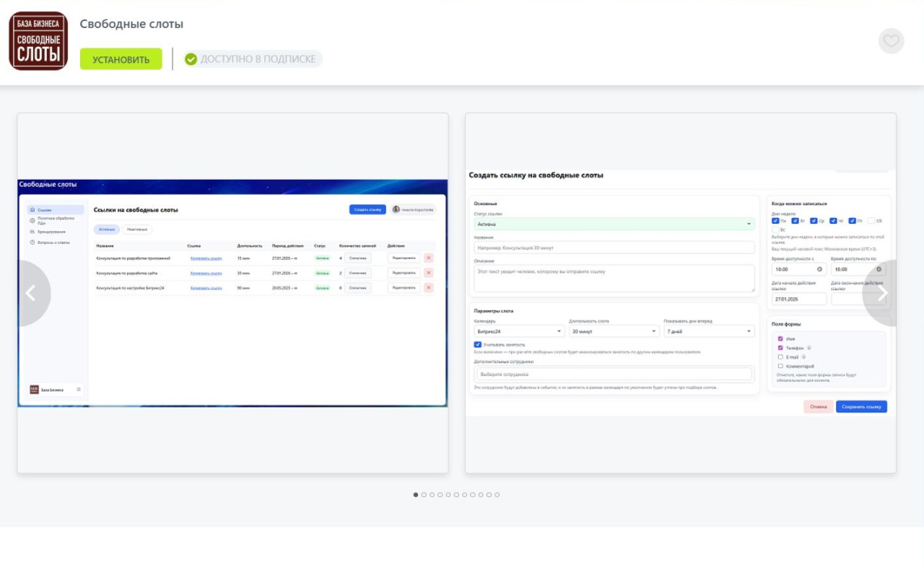Click the База Бизнеса app logo
This screenshot has height=568, width=924.
pyautogui.click(x=38, y=41)
